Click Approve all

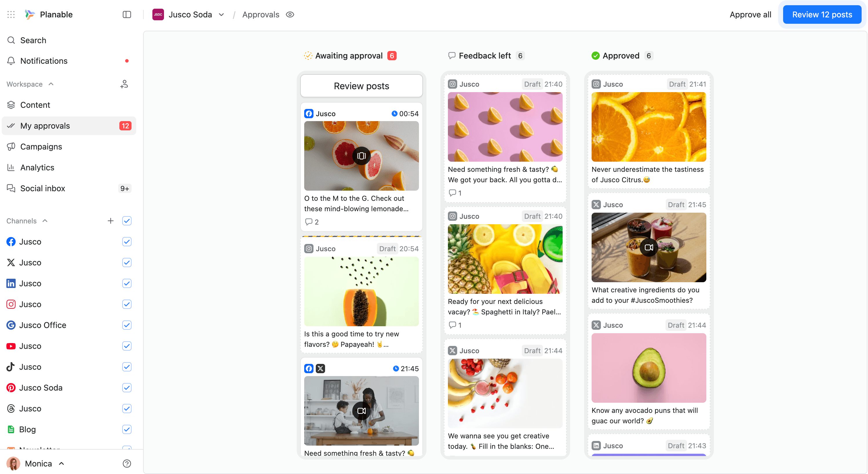tap(750, 14)
